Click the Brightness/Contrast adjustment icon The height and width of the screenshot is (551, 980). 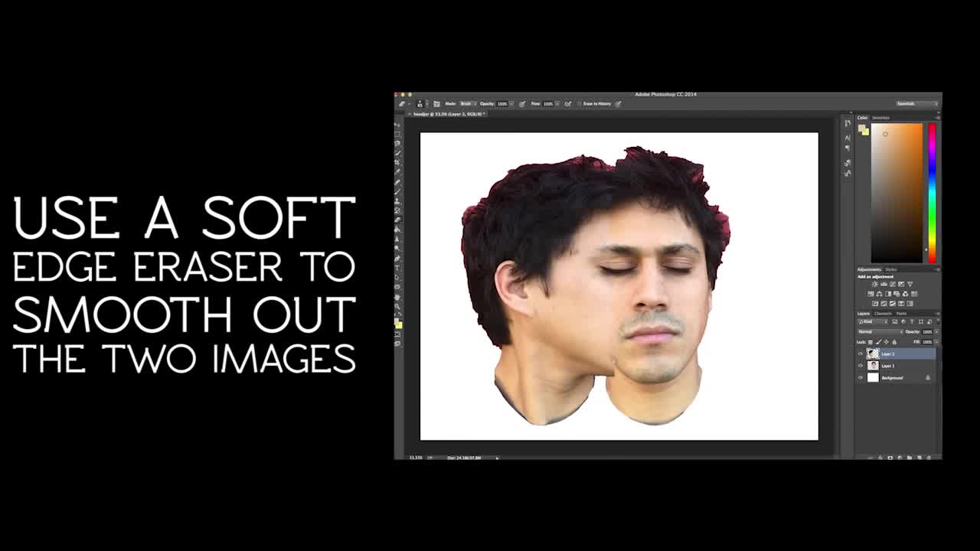[x=874, y=284]
